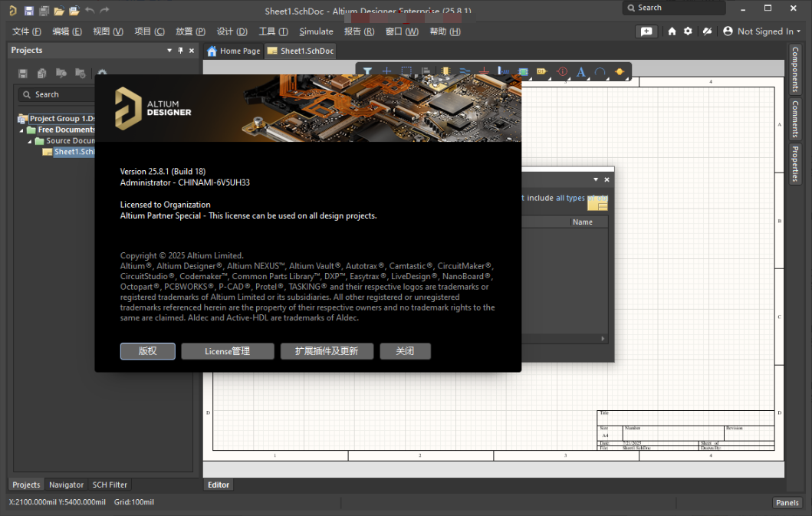
Task: Select the Place Part component icon
Action: pos(445,71)
